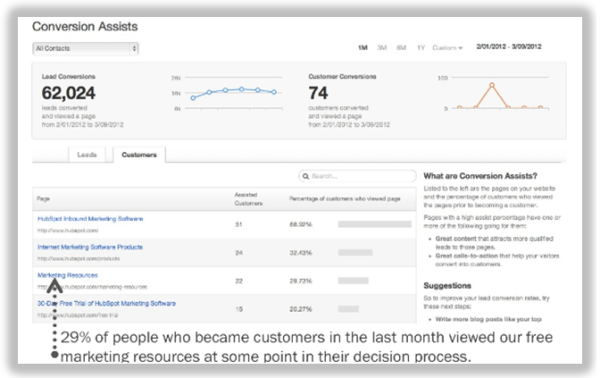Click the 74 customer conversions number
This screenshot has width=600, height=378.
point(318,93)
